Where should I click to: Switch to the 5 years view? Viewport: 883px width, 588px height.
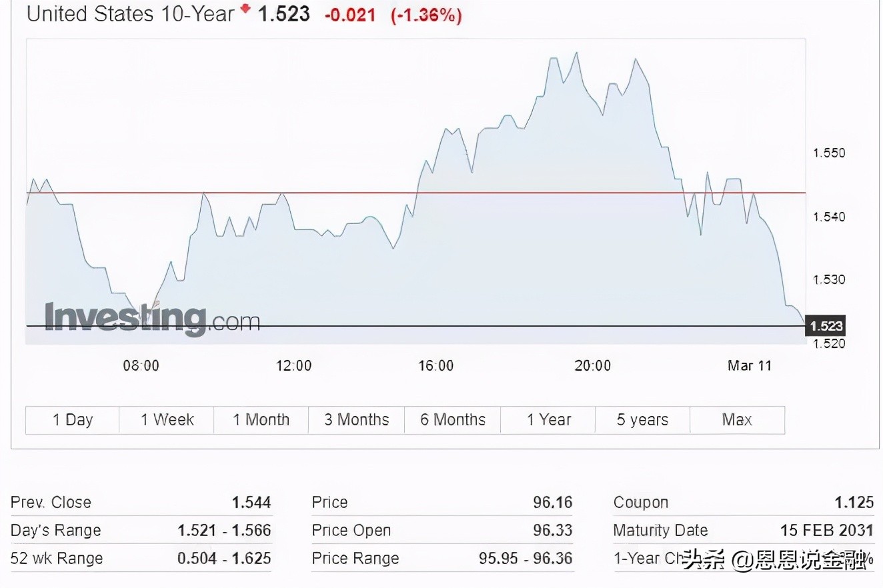(642, 420)
